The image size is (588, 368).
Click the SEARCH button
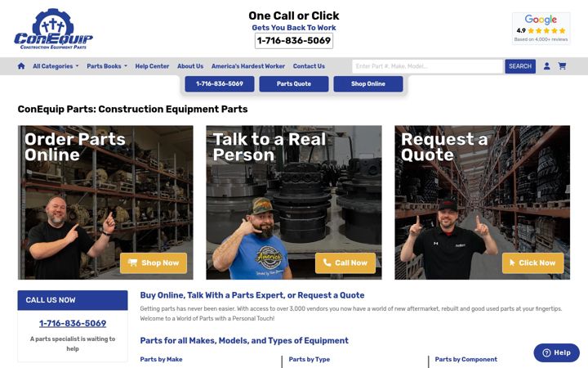pos(520,66)
